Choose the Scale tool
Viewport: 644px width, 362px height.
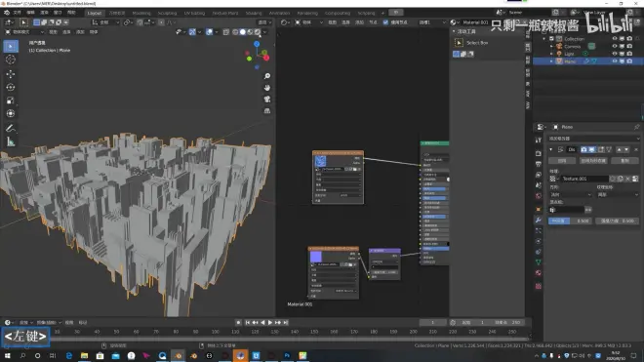[x=11, y=101]
